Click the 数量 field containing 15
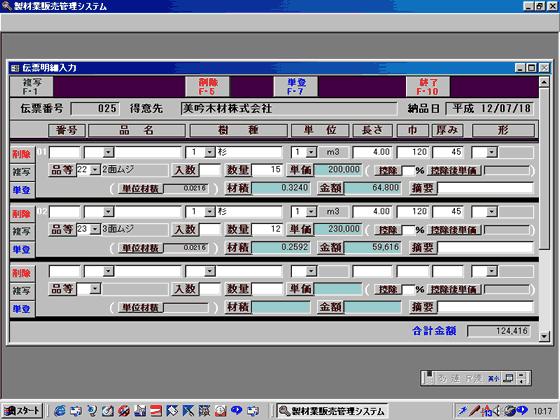The width and height of the screenshot is (560, 420). pos(268,170)
